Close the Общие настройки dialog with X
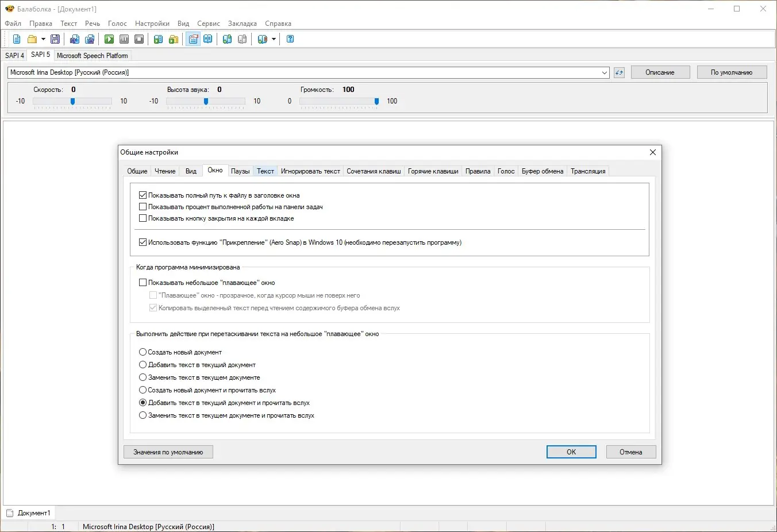Image resolution: width=777 pixels, height=532 pixels. 652,152
